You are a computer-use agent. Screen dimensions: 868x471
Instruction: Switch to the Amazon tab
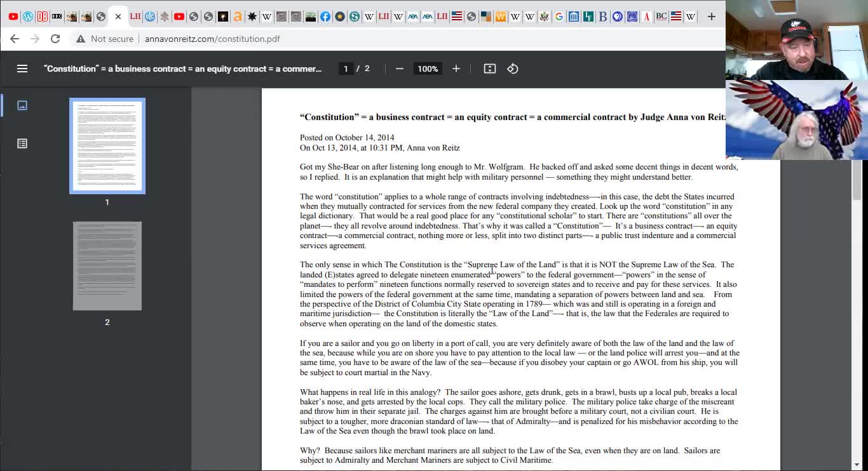point(238,17)
